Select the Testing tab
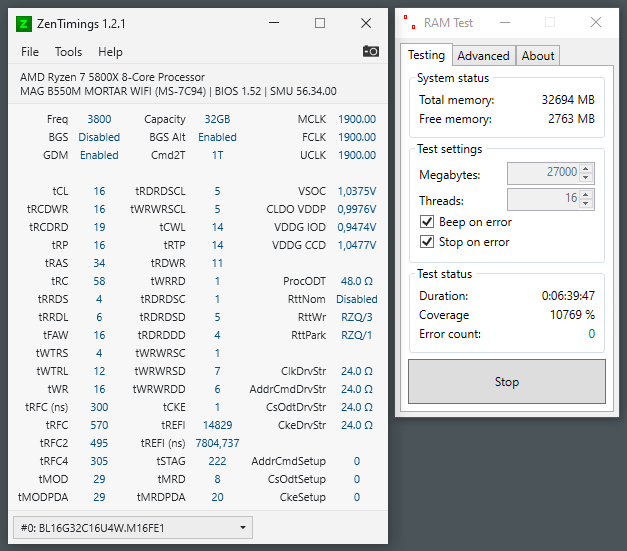Image resolution: width=627 pixels, height=551 pixels. [x=426, y=55]
